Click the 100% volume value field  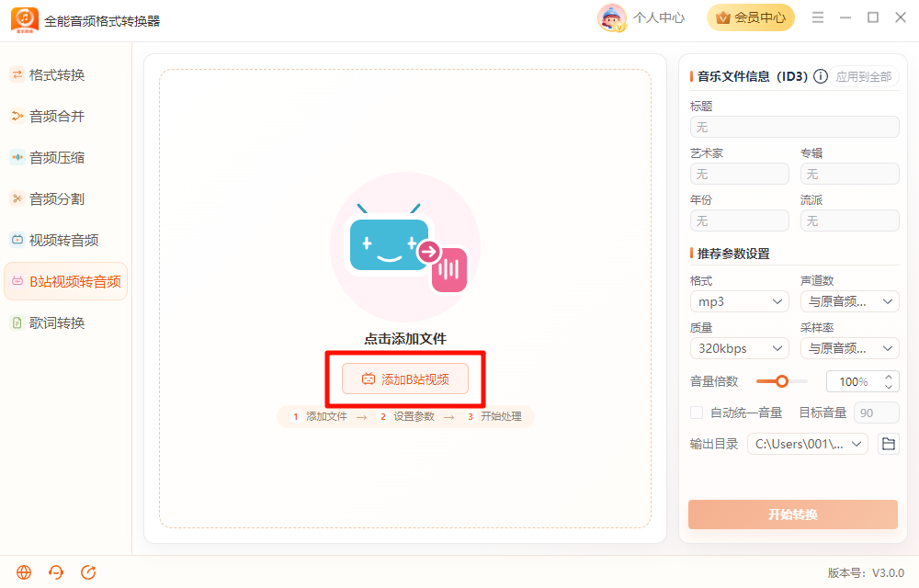point(854,382)
